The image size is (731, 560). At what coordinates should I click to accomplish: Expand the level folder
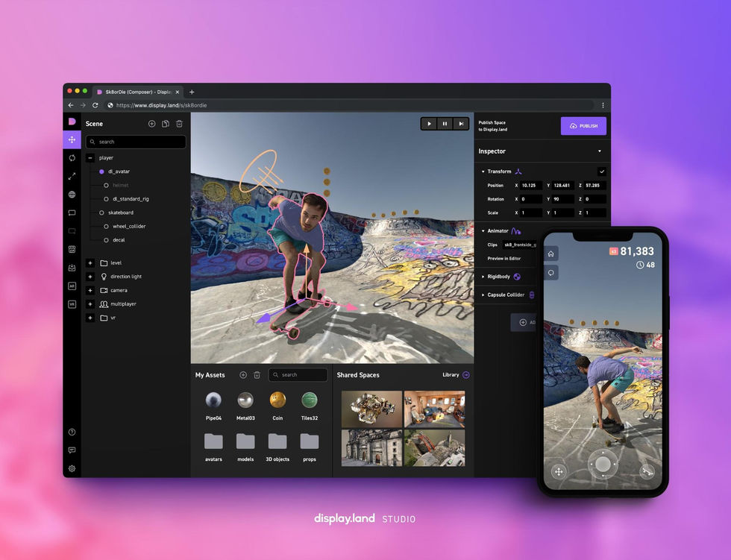click(90, 262)
